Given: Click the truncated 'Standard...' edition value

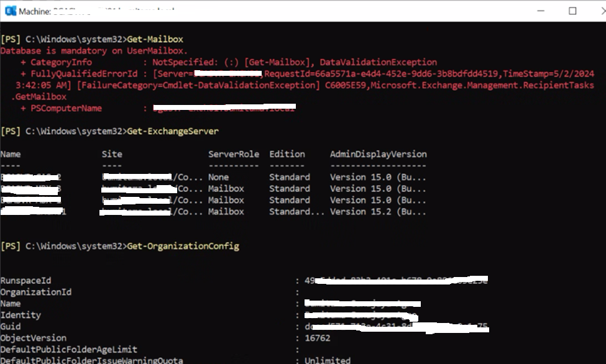Looking at the screenshot, I should click(x=296, y=212).
